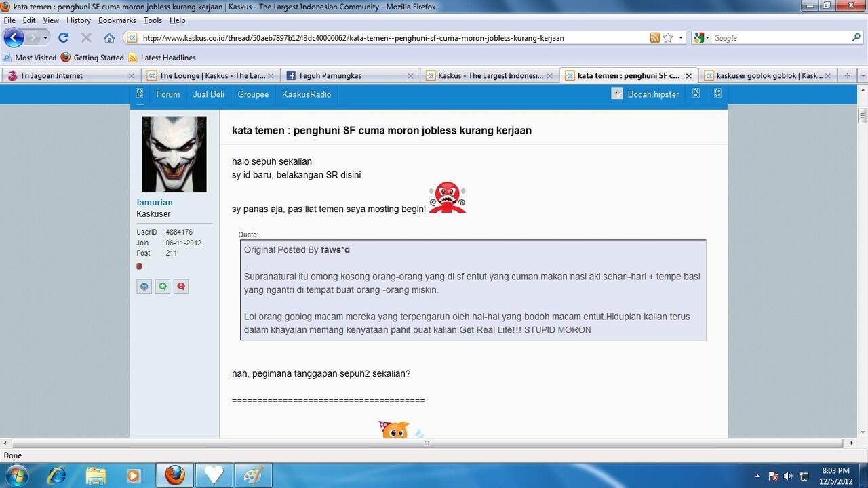
Task: Open the View menu
Action: point(51,20)
